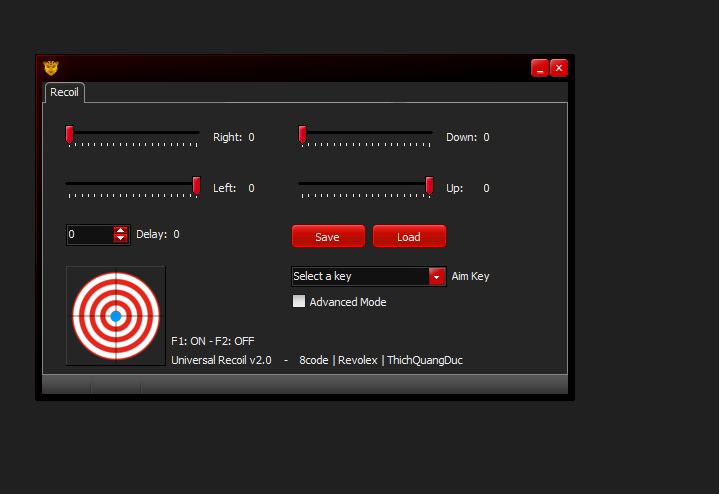Click the middle of the Down slider track
Viewport: 719px width, 494px height.
click(365, 132)
